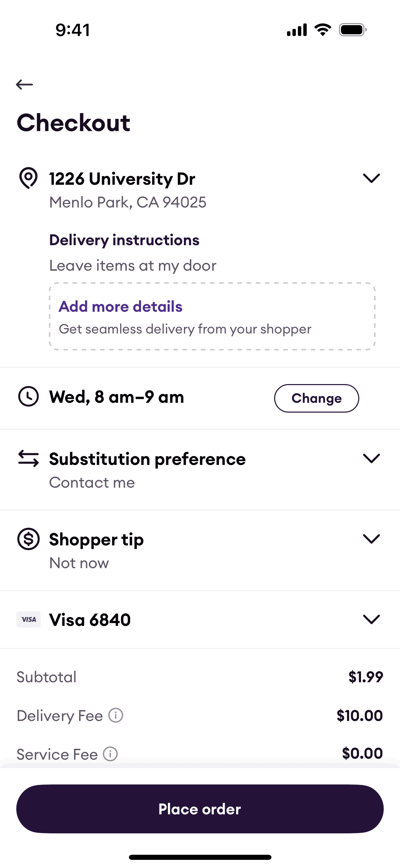Tap the Wed, 8 am–9 am time slot

coord(116,397)
